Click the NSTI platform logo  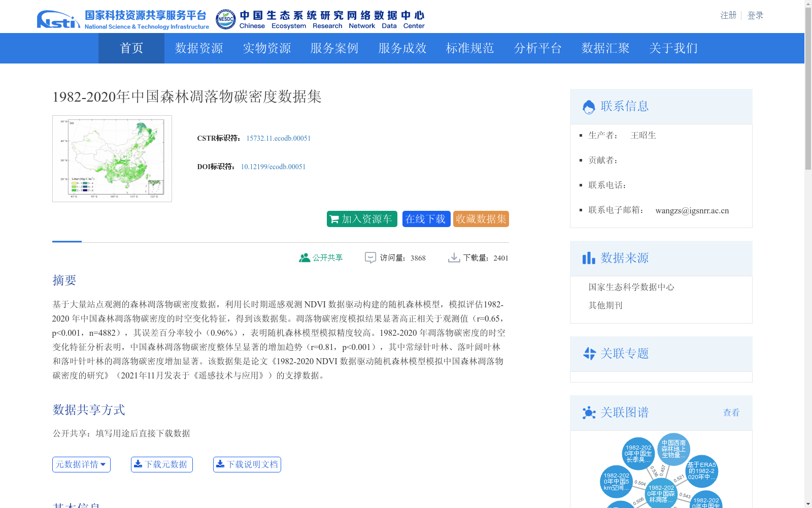(x=123, y=19)
